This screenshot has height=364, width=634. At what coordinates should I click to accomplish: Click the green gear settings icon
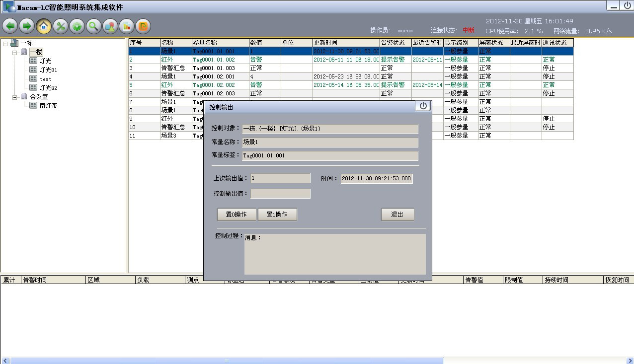[77, 26]
